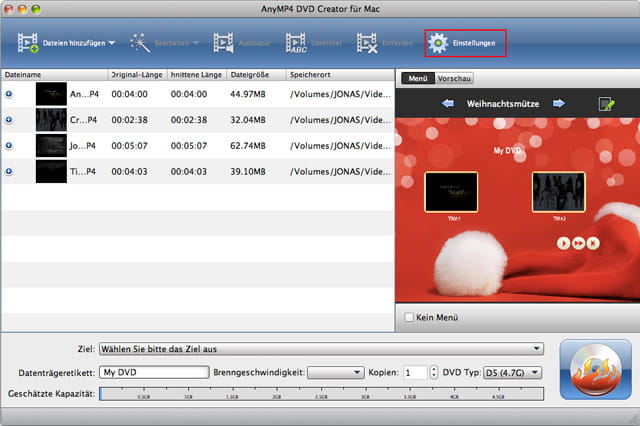Select Title1 thumbnail in menu preview
Image resolution: width=640 pixels, height=426 pixels.
point(451,192)
